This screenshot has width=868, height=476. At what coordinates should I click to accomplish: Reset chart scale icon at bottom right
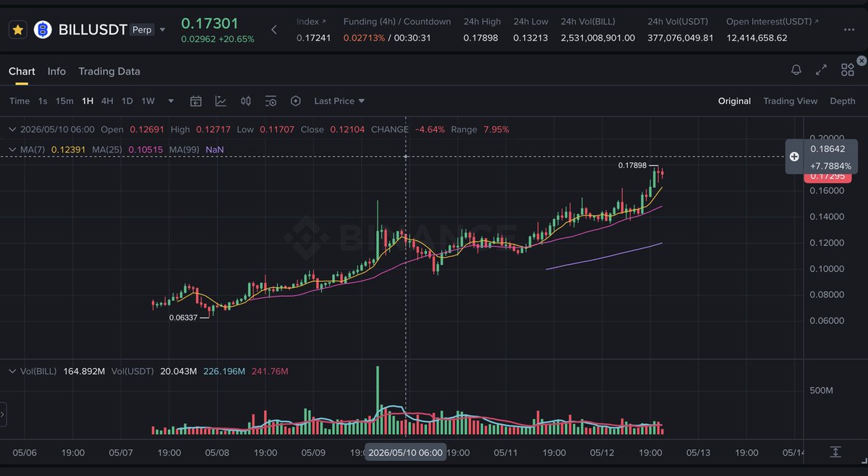pyautogui.click(x=835, y=451)
